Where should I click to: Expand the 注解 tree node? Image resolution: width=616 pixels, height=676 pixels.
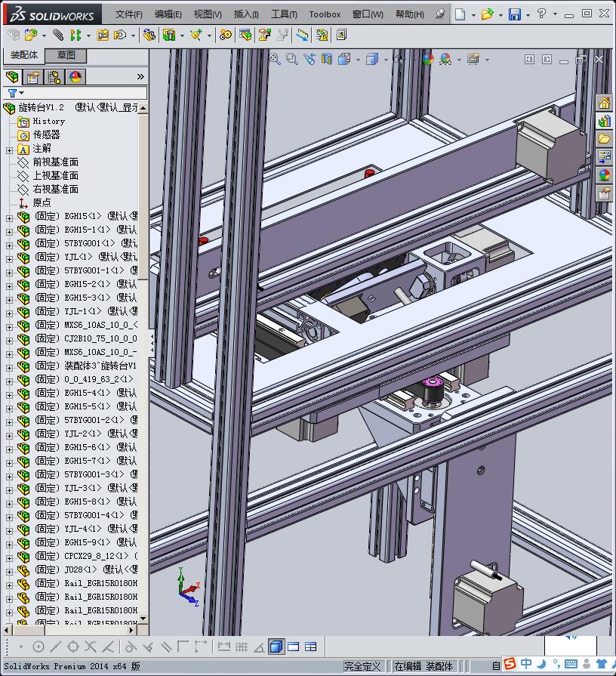[10, 150]
